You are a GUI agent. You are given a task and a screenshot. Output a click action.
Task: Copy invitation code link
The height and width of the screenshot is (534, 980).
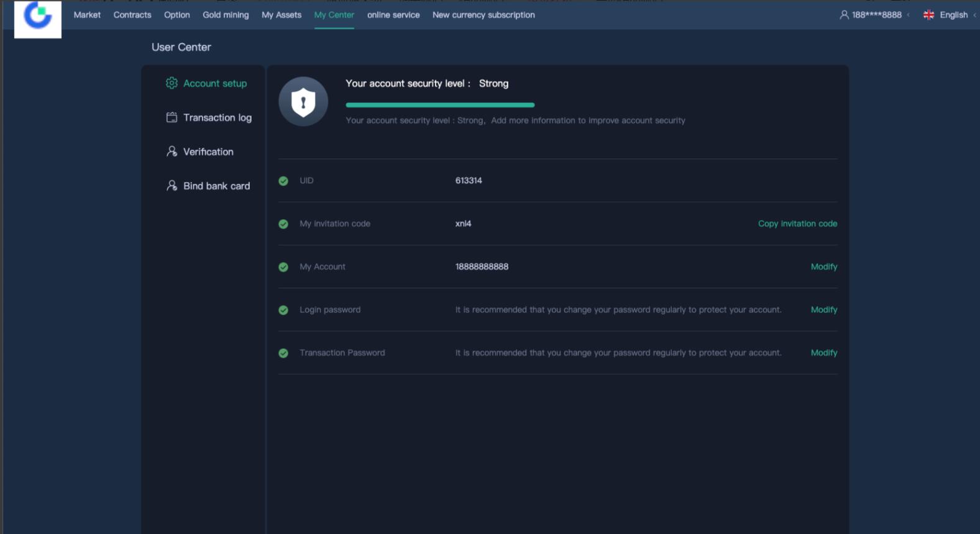[x=797, y=224]
